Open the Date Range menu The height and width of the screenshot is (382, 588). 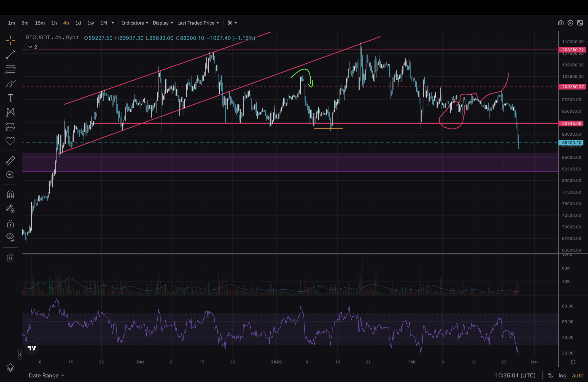pos(47,375)
